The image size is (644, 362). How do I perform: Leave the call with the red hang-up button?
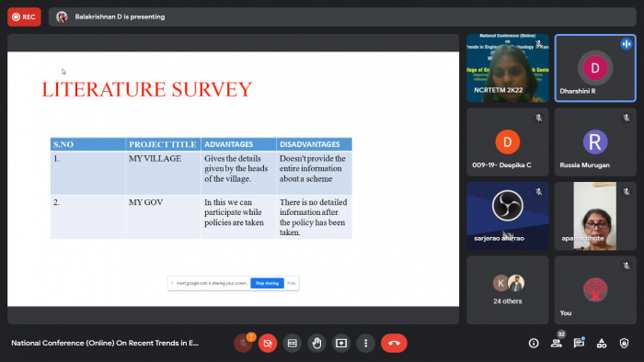click(x=394, y=343)
